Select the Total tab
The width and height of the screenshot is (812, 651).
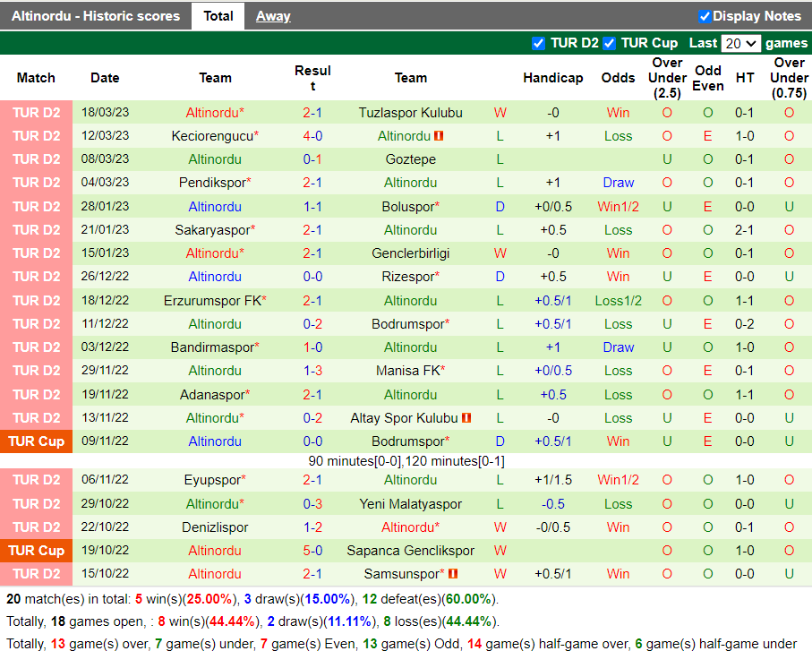pyautogui.click(x=218, y=15)
